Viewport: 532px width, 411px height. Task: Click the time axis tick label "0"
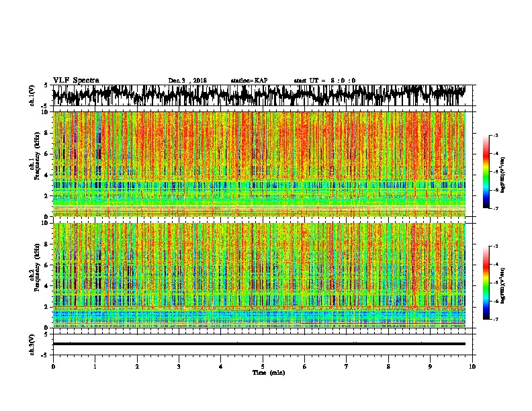(x=53, y=367)
